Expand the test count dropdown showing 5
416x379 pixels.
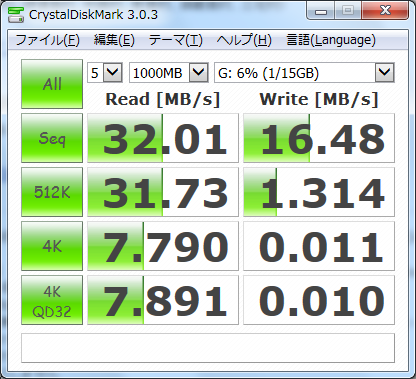pyautogui.click(x=105, y=73)
